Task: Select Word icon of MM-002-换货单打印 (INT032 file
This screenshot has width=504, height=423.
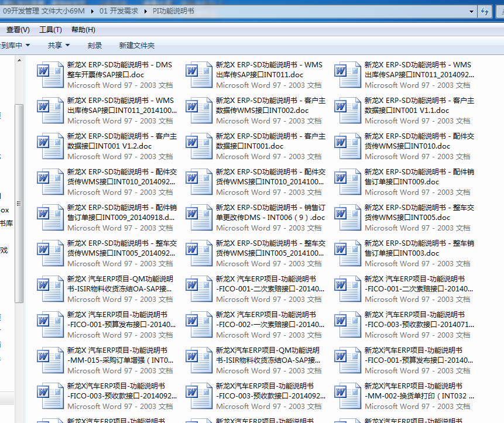Action: [x=348, y=396]
